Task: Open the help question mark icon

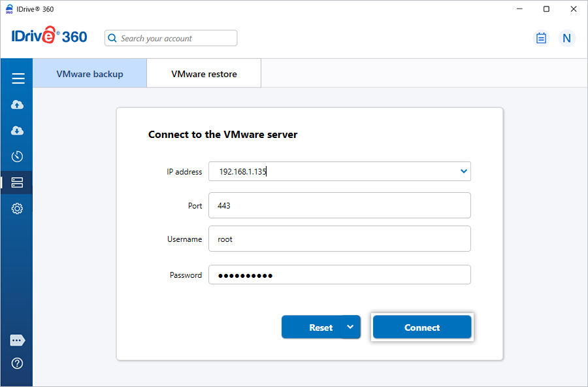Action: (17, 363)
